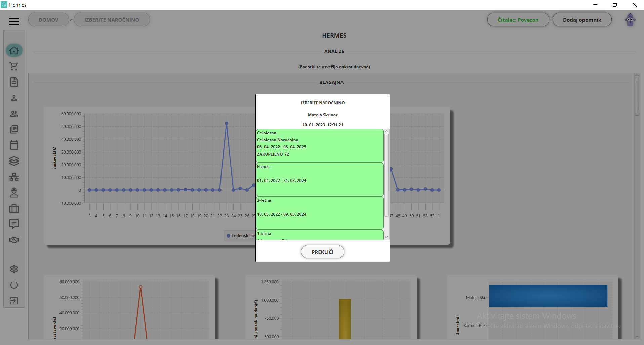This screenshot has height=345, width=644.
Task: Click the ANALIZE section heading
Action: point(334,51)
